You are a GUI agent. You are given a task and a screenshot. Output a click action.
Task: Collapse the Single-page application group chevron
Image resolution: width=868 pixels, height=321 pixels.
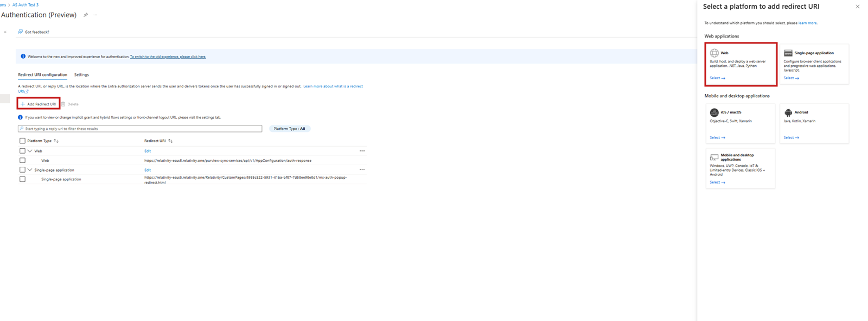(x=30, y=170)
